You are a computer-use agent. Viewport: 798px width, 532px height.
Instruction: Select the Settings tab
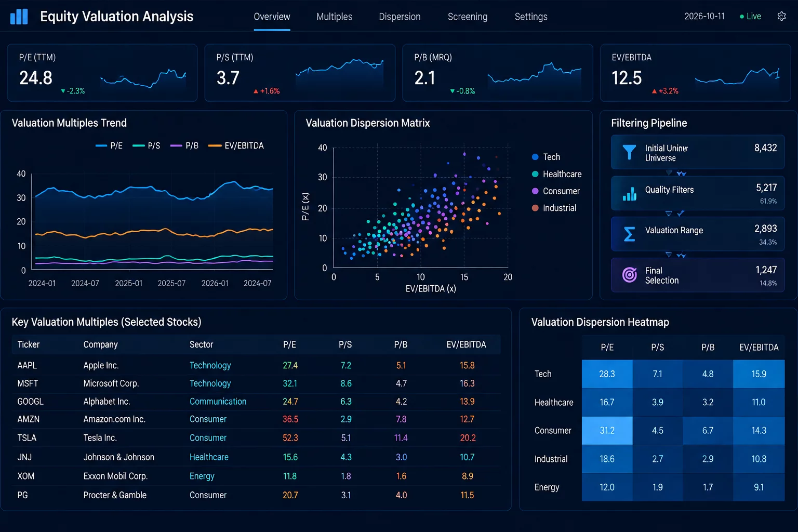(x=531, y=17)
